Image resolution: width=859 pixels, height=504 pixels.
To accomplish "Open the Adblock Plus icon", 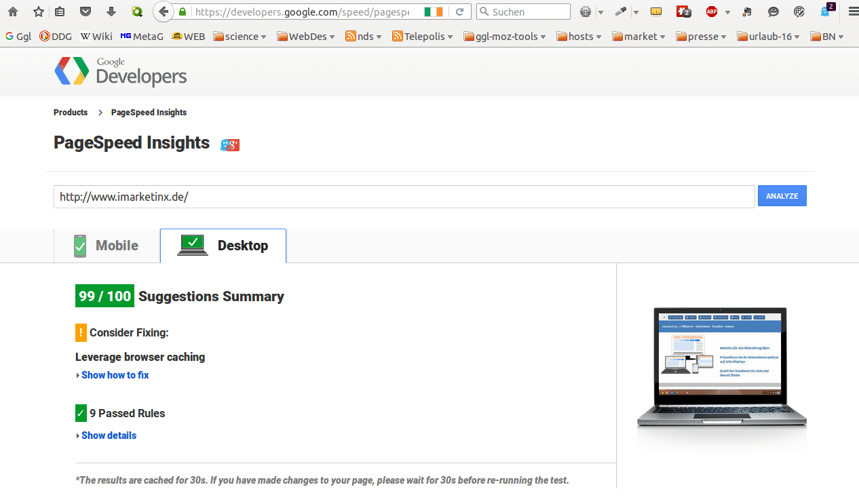I will pyautogui.click(x=712, y=12).
